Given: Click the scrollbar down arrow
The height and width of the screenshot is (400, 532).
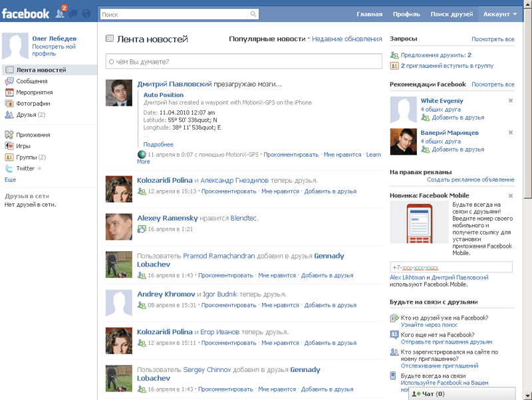Looking at the screenshot, I should (527, 395).
